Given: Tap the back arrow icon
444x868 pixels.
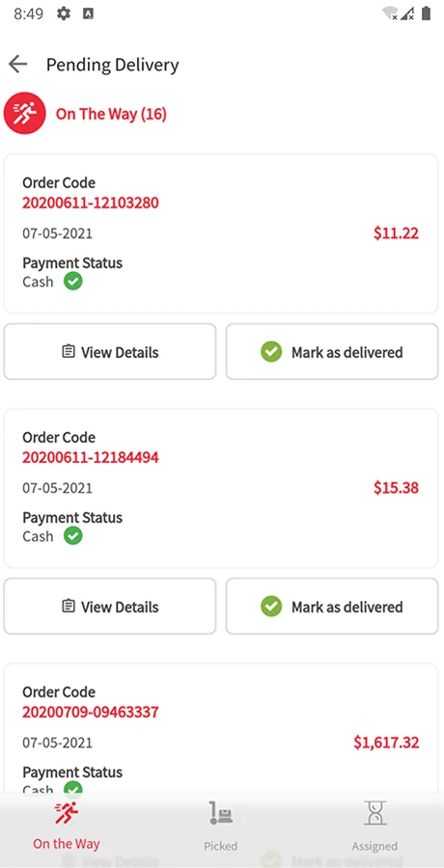Looking at the screenshot, I should click(x=17, y=65).
